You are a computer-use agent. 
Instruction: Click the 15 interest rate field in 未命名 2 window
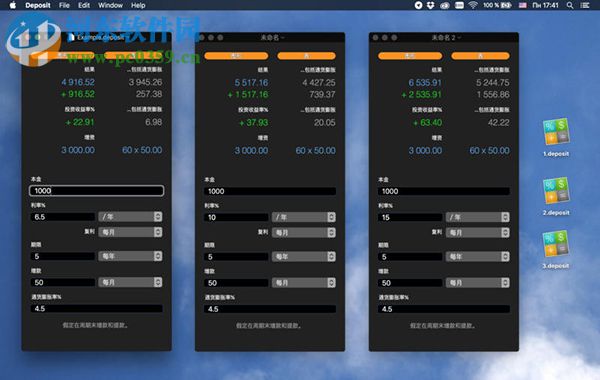coord(410,217)
